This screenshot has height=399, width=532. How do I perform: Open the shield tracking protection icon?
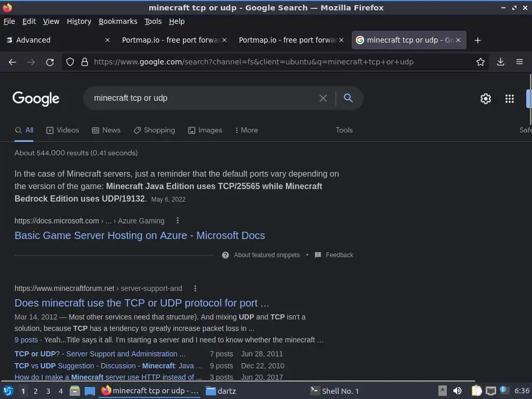click(70, 62)
